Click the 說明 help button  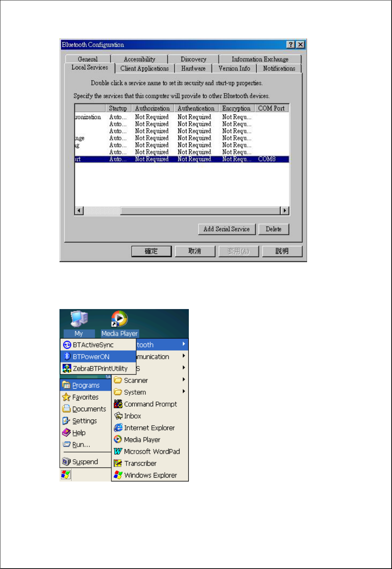click(x=282, y=251)
